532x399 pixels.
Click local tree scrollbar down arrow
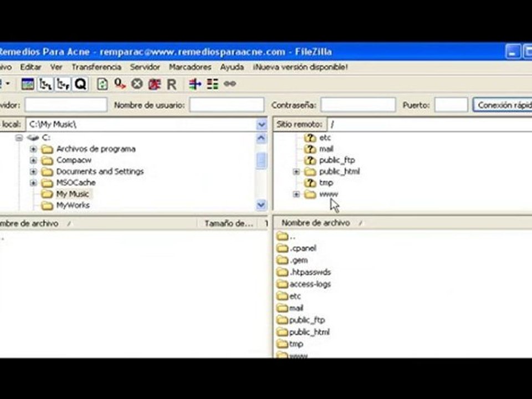click(x=261, y=204)
